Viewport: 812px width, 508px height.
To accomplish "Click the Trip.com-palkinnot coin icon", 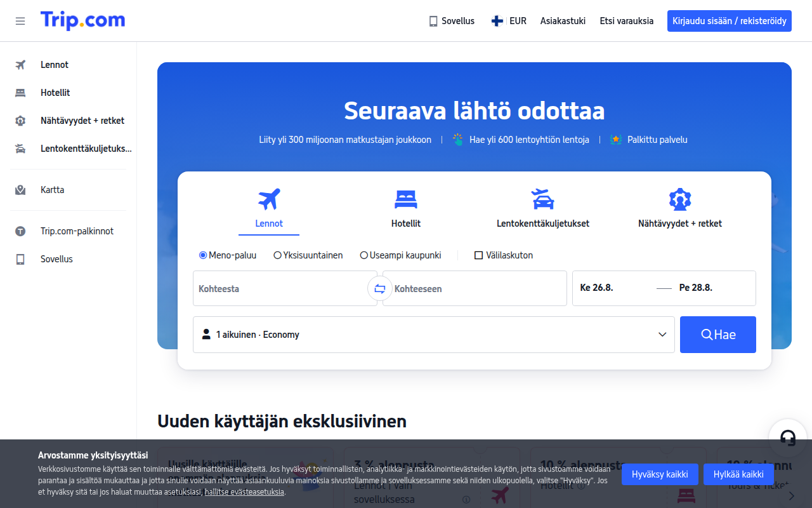I will (20, 231).
